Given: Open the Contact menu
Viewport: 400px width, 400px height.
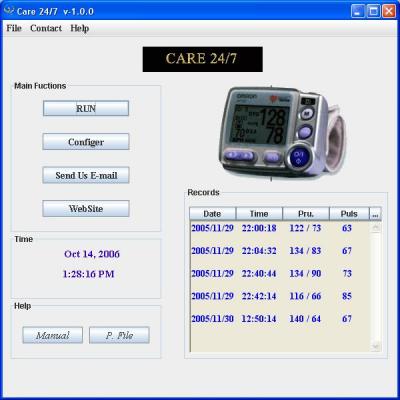Looking at the screenshot, I should tap(46, 28).
